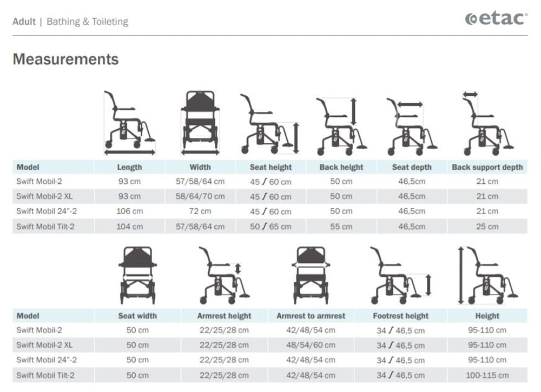Open the Bathing & Toileting category label
541x392 pixels.
[87, 22]
